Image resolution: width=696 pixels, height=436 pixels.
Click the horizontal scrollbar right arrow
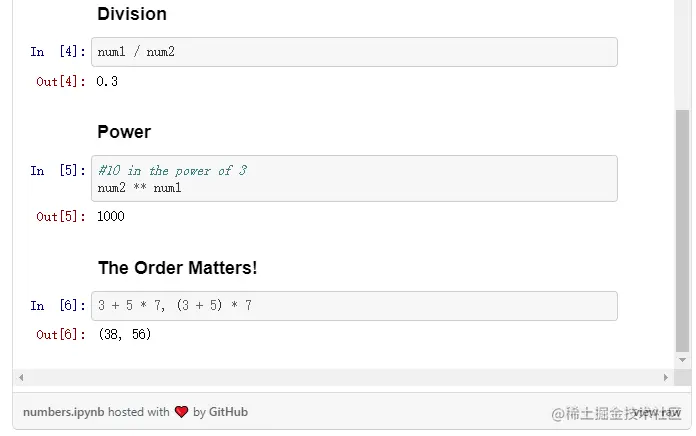[x=666, y=378]
